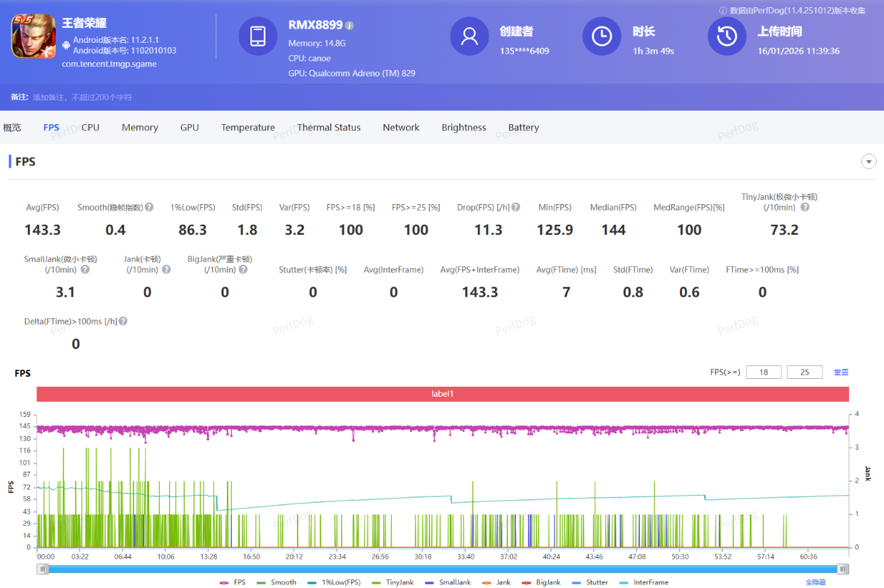
Task: Click the left handle of time range slider
Action: [44, 569]
